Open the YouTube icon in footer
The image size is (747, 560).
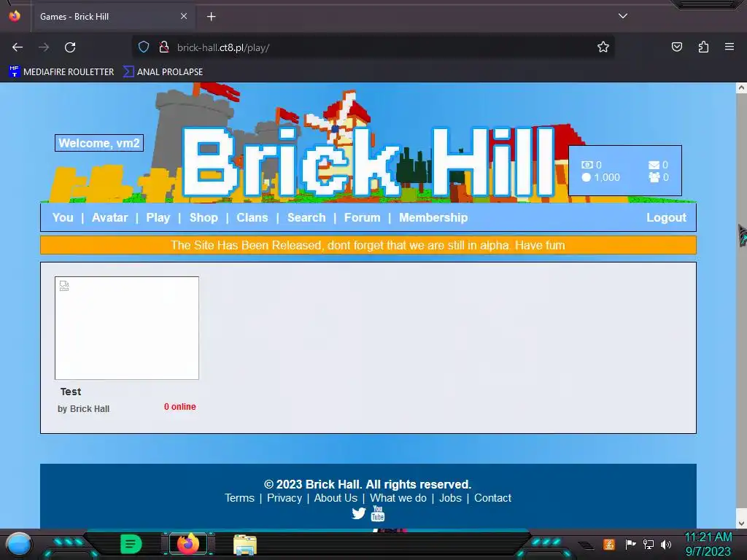(378, 514)
